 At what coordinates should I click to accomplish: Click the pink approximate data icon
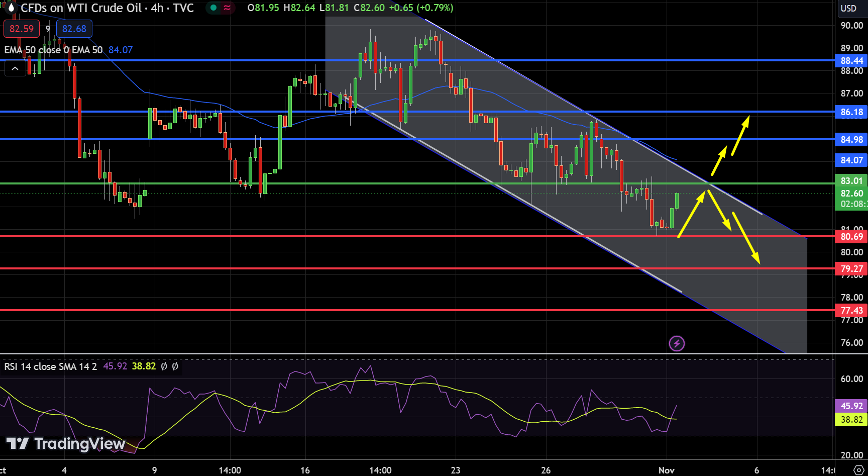point(227,8)
